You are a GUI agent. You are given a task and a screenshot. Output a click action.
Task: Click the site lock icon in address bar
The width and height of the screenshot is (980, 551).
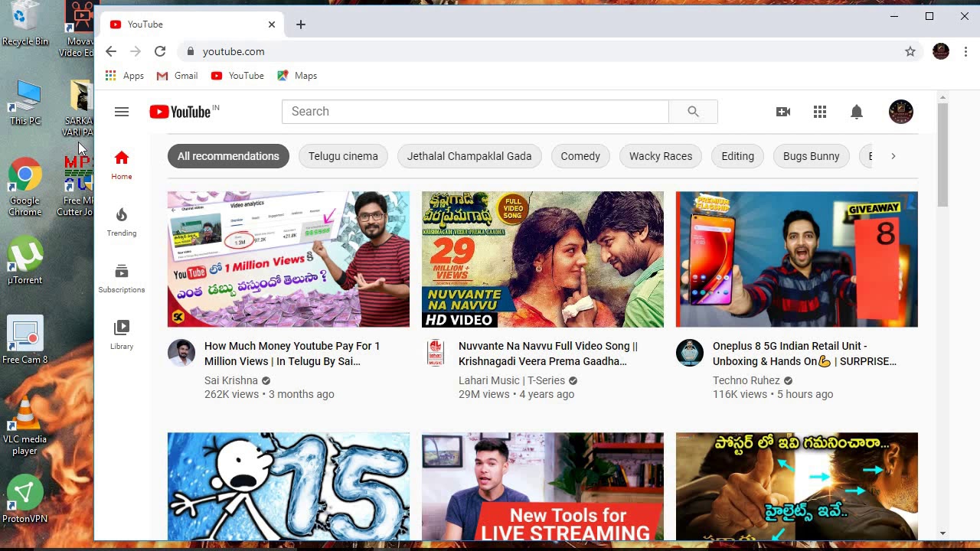pyautogui.click(x=191, y=51)
